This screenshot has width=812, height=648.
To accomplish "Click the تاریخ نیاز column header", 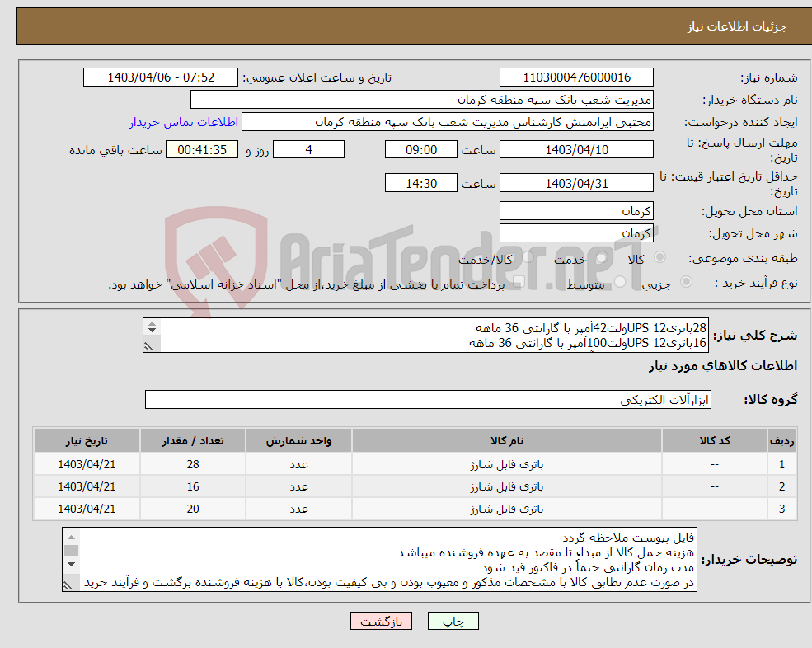I will click(87, 441).
